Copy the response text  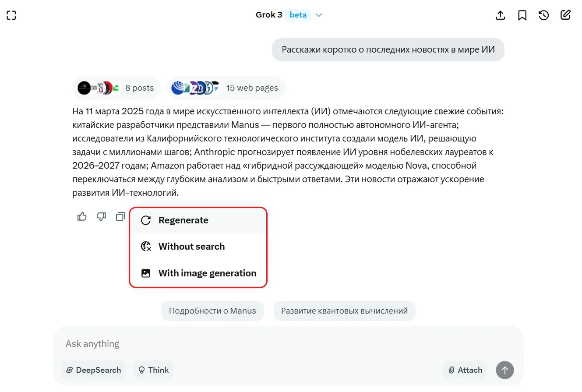point(120,216)
